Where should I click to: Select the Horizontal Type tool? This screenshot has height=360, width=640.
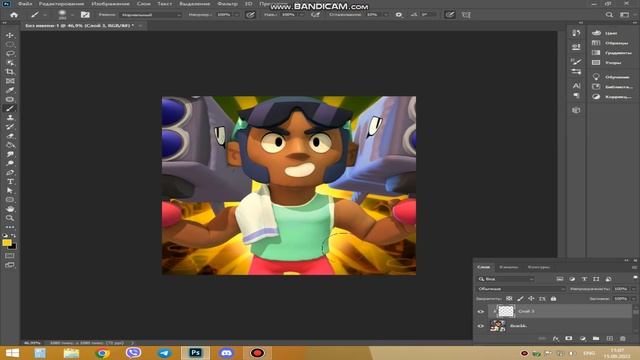(x=10, y=181)
